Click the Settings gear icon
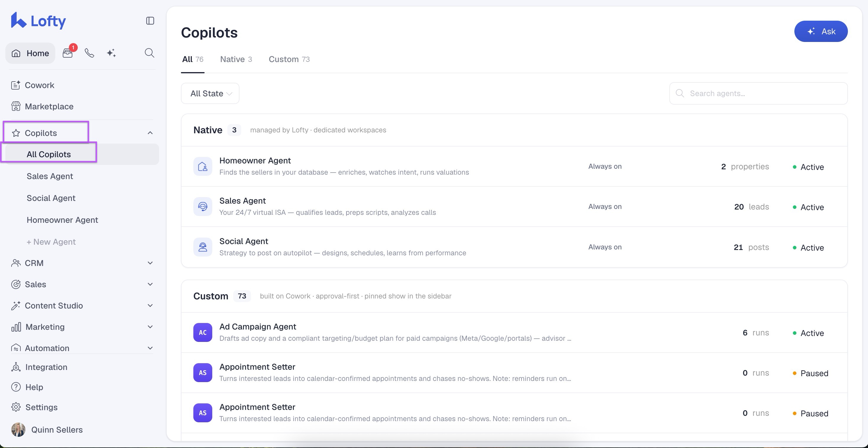The image size is (868, 448). pos(16,407)
